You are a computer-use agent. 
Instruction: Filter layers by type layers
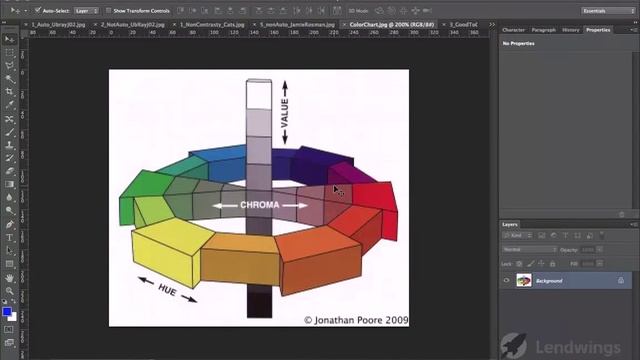(x=566, y=236)
